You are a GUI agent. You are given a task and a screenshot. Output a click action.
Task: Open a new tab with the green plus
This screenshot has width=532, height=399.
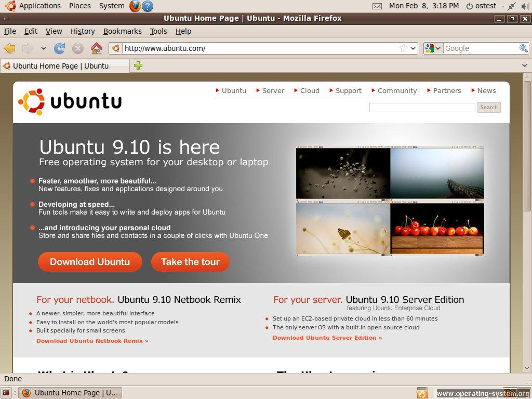click(x=138, y=65)
